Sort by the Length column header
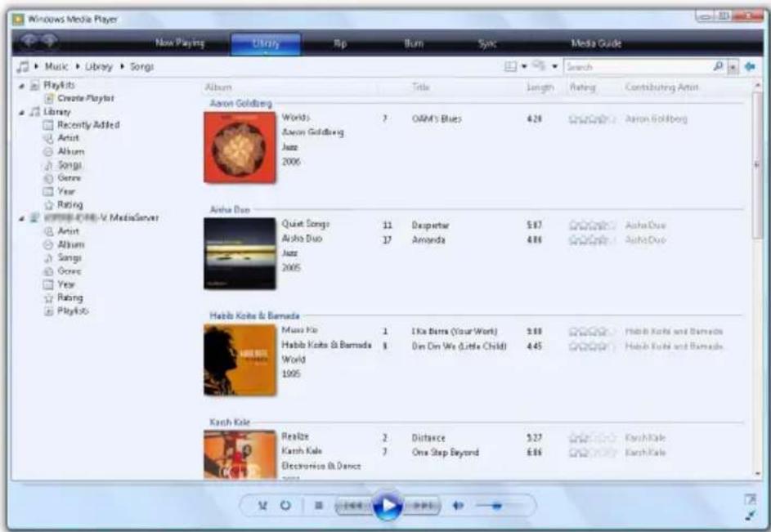Screen dimensions: 771x532 pyautogui.click(x=540, y=87)
